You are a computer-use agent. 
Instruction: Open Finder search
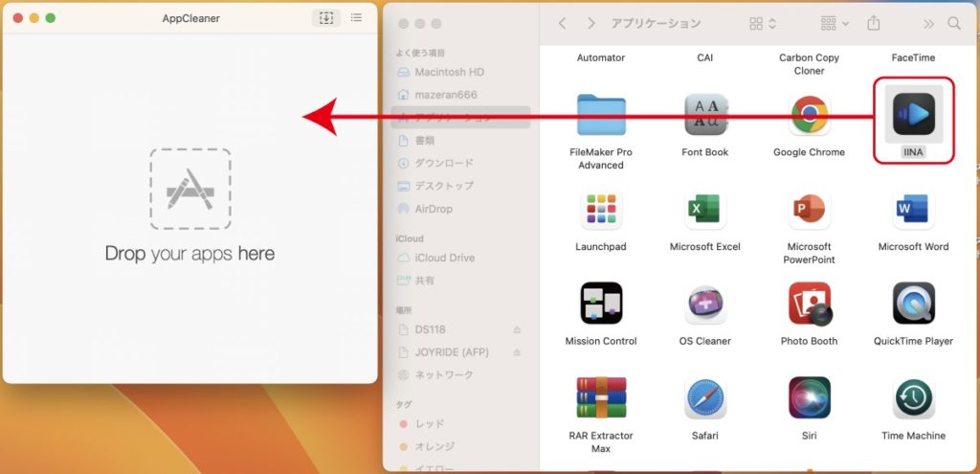pyautogui.click(x=954, y=24)
